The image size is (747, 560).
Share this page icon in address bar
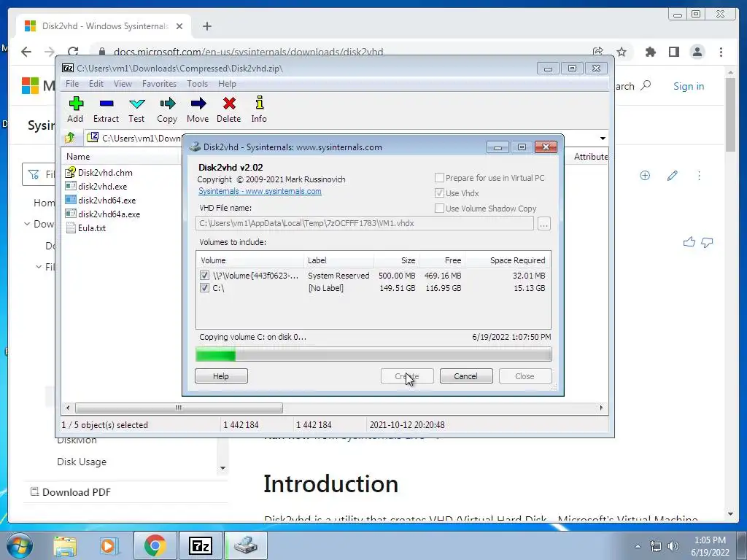coord(598,52)
